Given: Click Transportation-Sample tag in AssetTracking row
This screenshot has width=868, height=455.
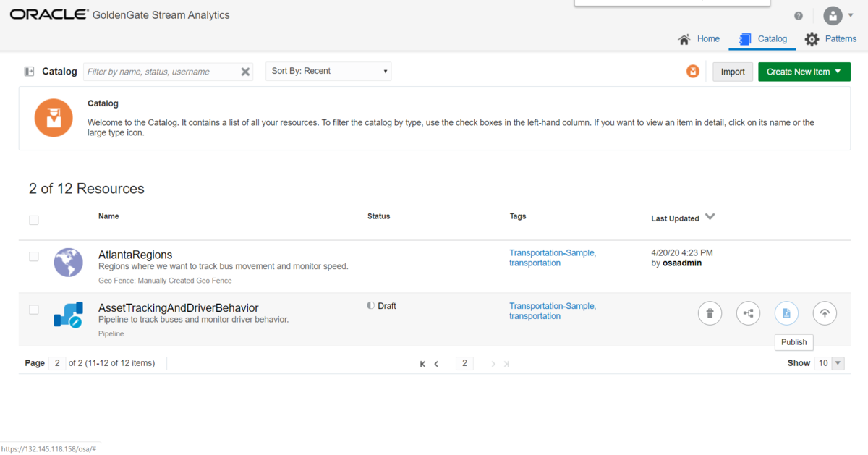Looking at the screenshot, I should coord(553,306).
